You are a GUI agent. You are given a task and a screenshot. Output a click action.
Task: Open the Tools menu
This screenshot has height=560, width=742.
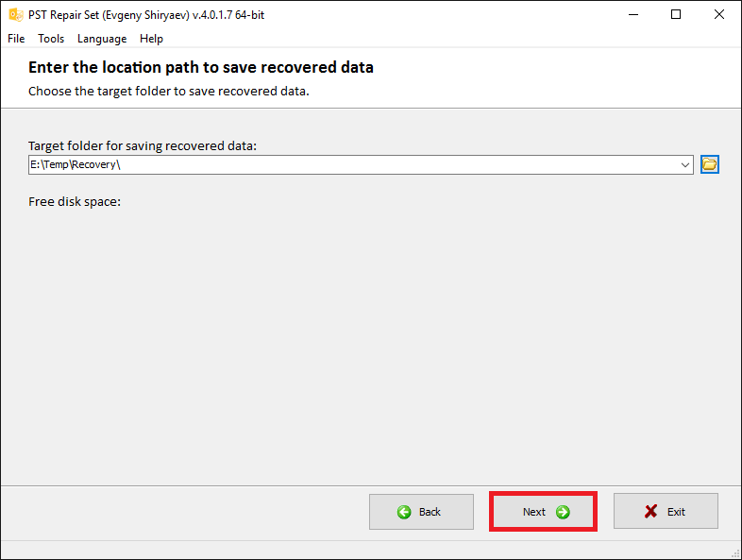click(x=51, y=39)
